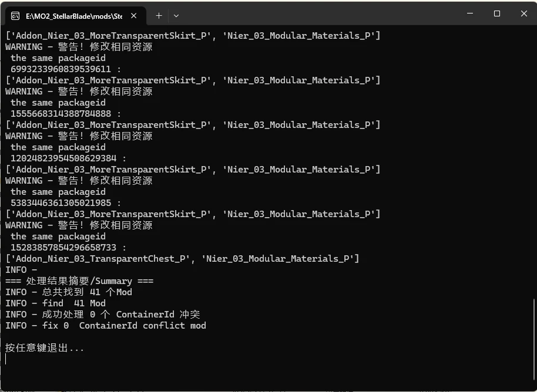This screenshot has height=392, width=537.
Task: Close the terminal window
Action: [x=523, y=13]
